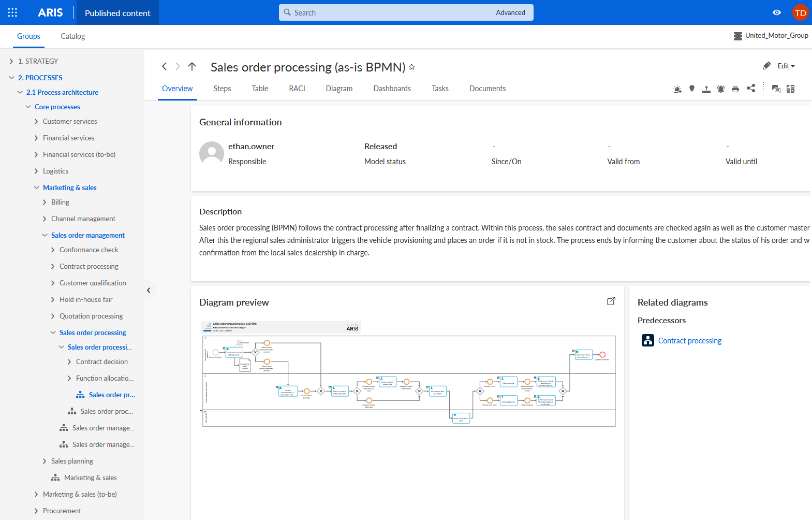Image resolution: width=812 pixels, height=520 pixels.
Task: Open the TD user avatar menu
Action: pyautogui.click(x=800, y=13)
